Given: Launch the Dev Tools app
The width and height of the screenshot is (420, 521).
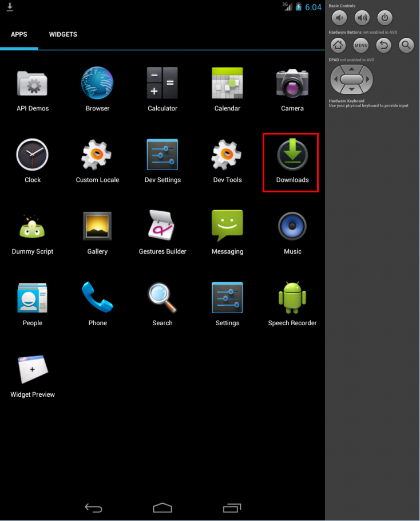Looking at the screenshot, I should coord(227,161).
